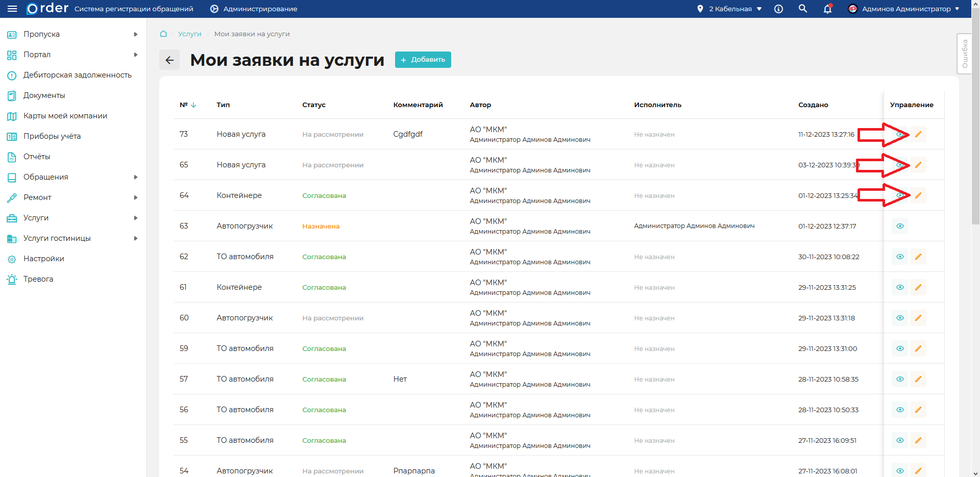Open Администрирование in top bar
The width and height of the screenshot is (980, 477).
click(254, 9)
